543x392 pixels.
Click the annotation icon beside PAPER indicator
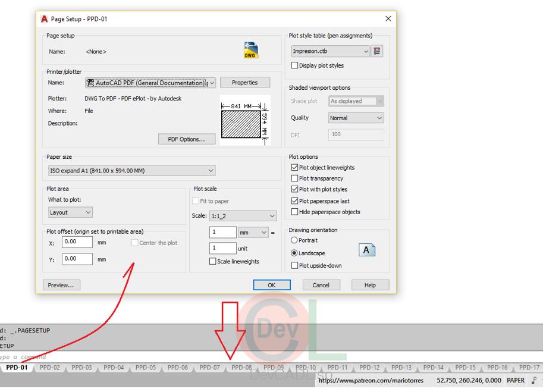pyautogui.click(x=535, y=380)
